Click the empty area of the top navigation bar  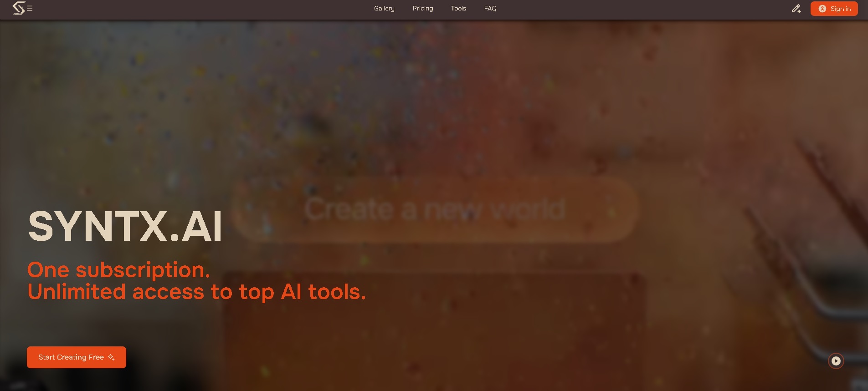[x=638, y=9]
